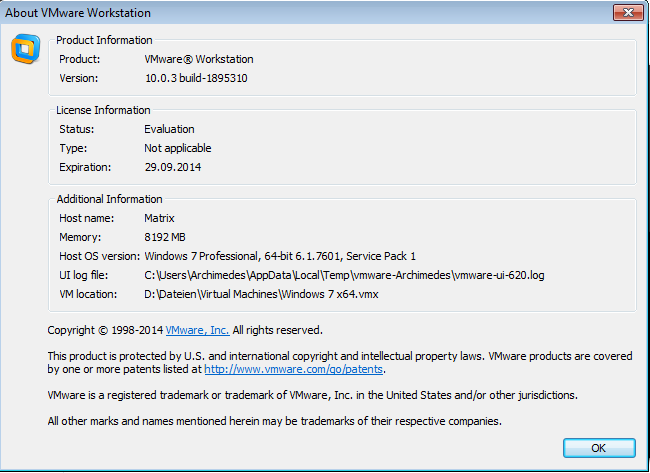Open the VMware, Inc. hyperlink

[197, 329]
